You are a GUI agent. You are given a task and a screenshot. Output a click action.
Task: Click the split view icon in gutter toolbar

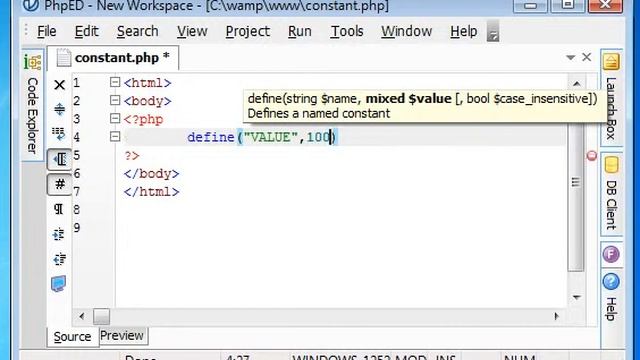[x=59, y=109]
